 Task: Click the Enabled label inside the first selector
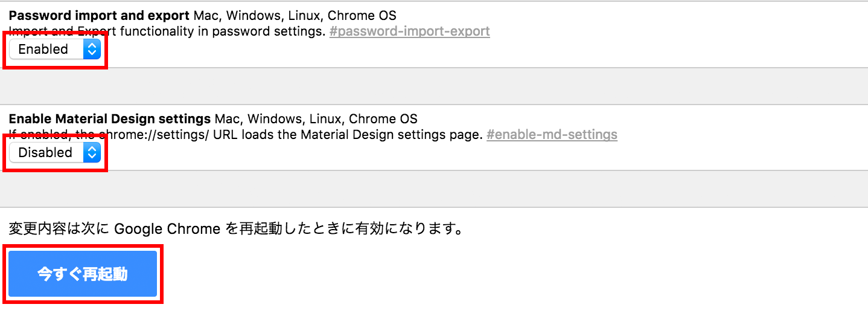(x=43, y=50)
